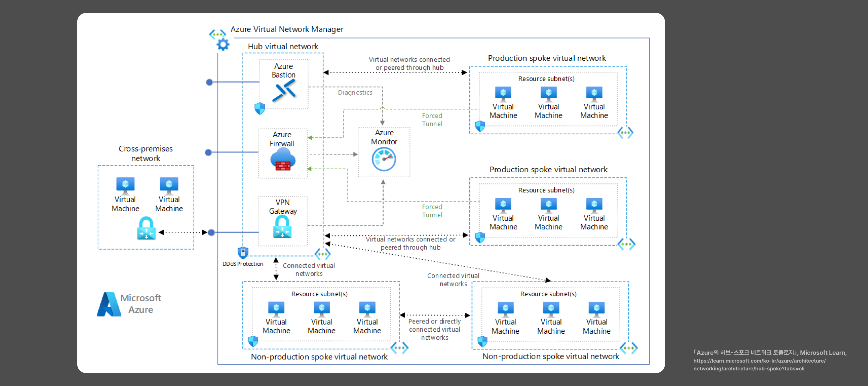The image size is (868, 386).
Task: Click the Azure Virtual Network Manager gear icon
Action: (x=223, y=44)
